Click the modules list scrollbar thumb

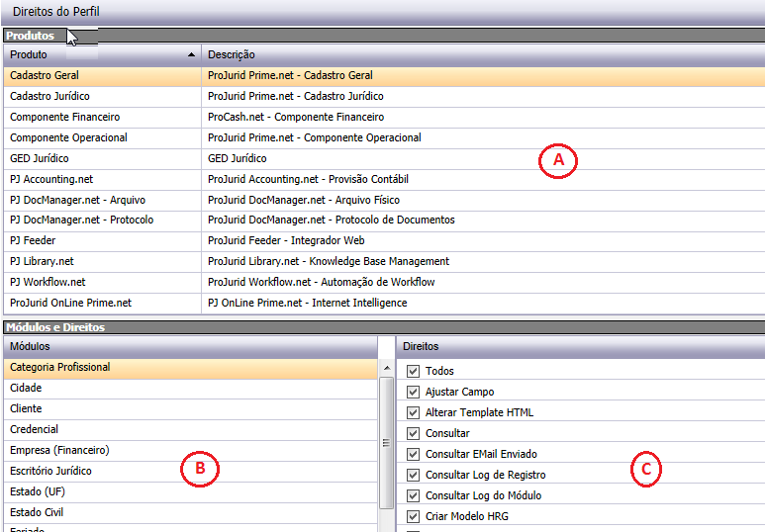coord(386,443)
